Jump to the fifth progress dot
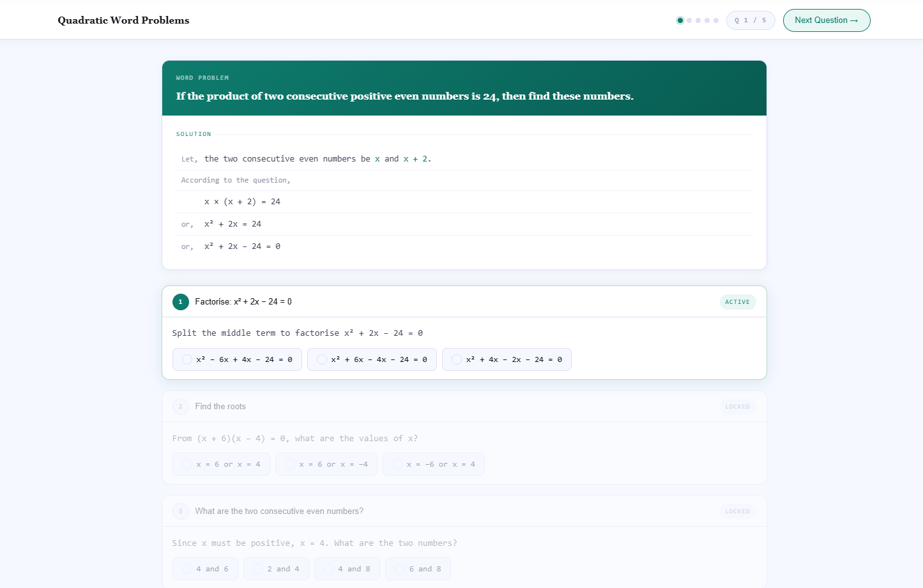The height and width of the screenshot is (588, 923). pyautogui.click(x=716, y=20)
